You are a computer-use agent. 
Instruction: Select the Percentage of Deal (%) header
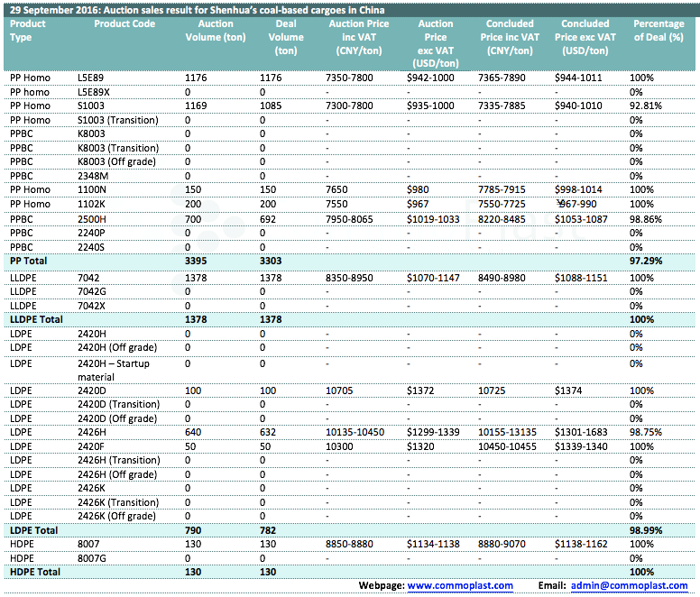click(x=658, y=31)
